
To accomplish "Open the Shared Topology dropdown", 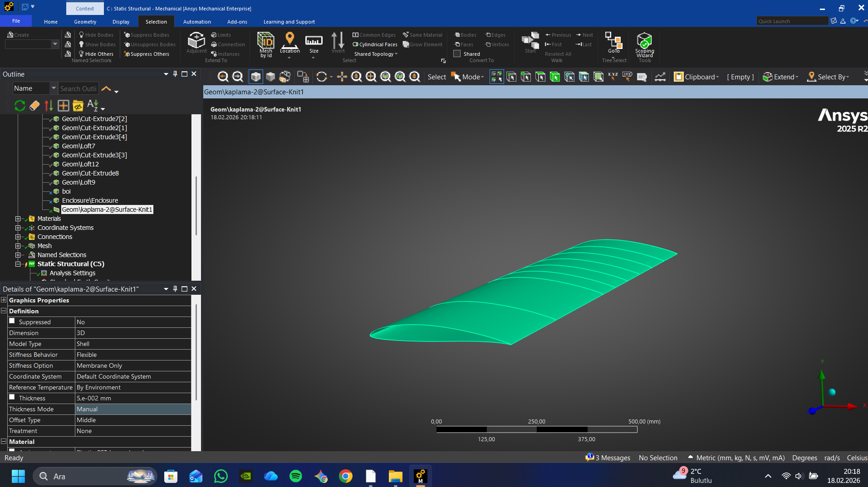I will (376, 54).
